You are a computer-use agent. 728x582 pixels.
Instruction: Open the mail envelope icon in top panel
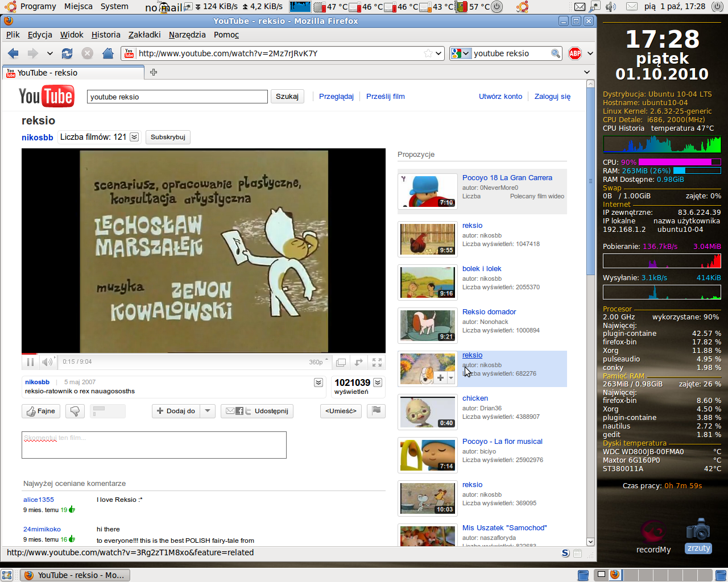tap(580, 7)
